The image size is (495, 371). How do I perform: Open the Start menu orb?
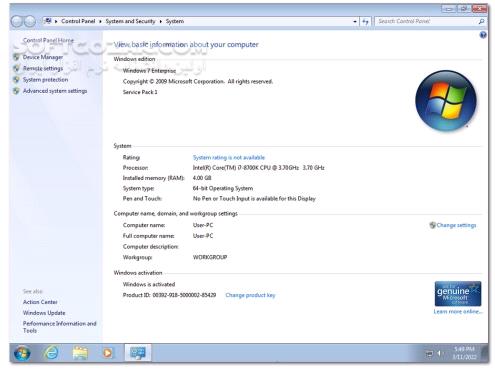(22, 353)
